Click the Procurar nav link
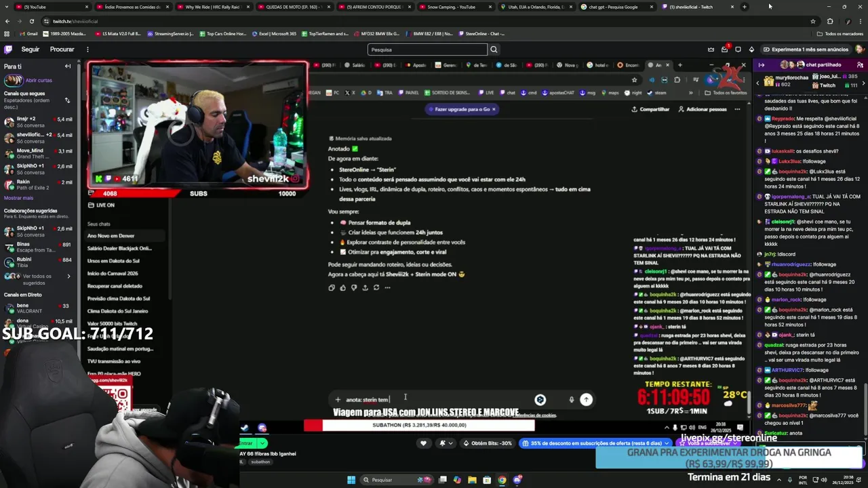The height and width of the screenshot is (488, 868). pos(62,49)
